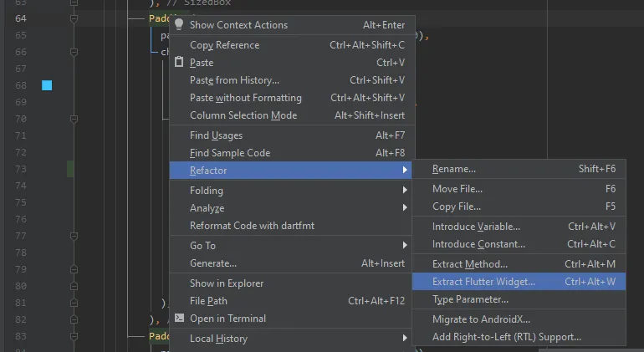
Task: Click the Open in Terminal icon
Action: pos(179,319)
